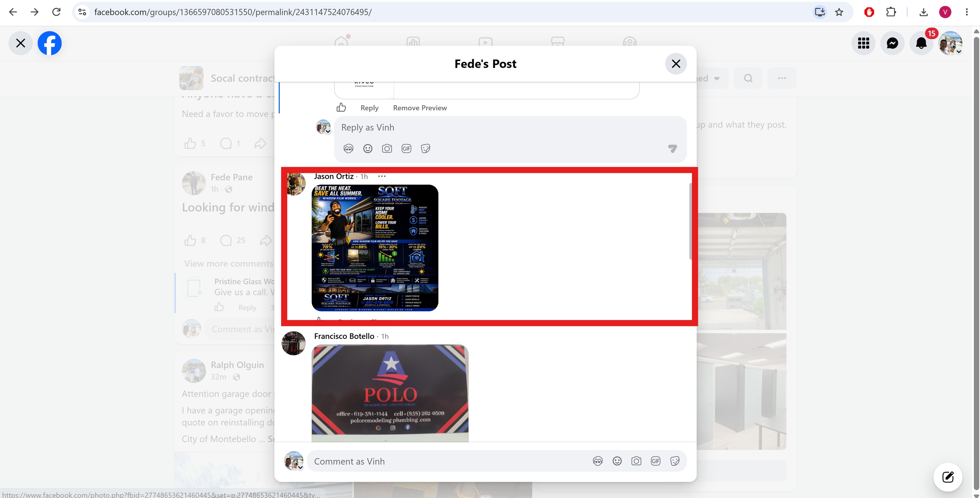Open the garage interior photo in the background

pos(742,271)
